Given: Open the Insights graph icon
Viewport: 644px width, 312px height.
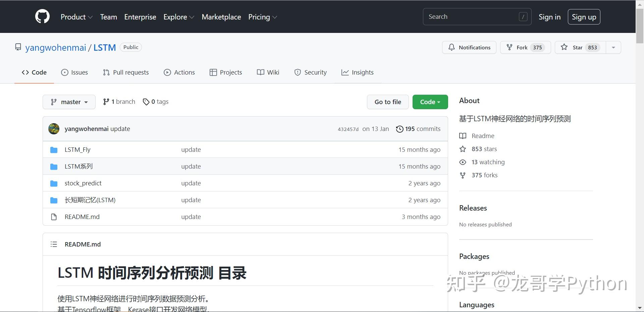Looking at the screenshot, I should coord(345,72).
